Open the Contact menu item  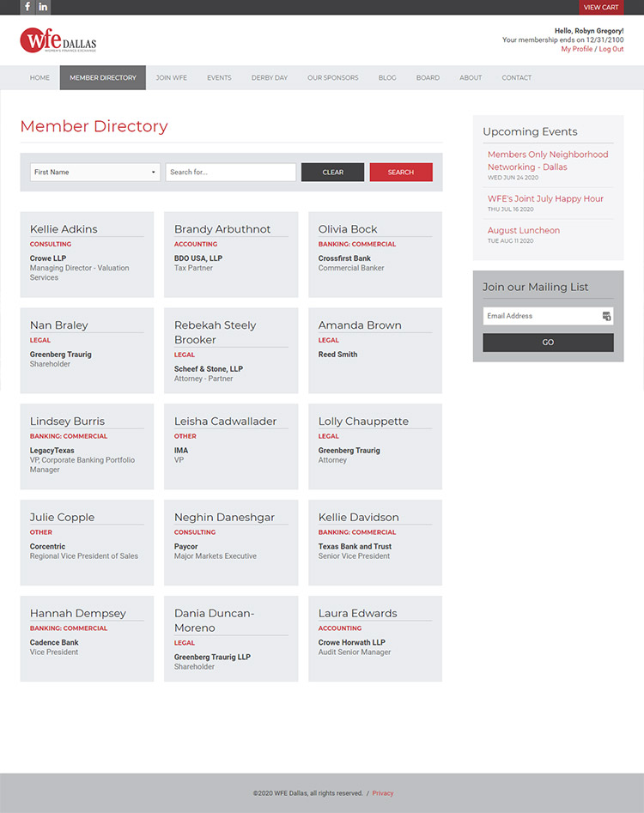[x=516, y=78]
